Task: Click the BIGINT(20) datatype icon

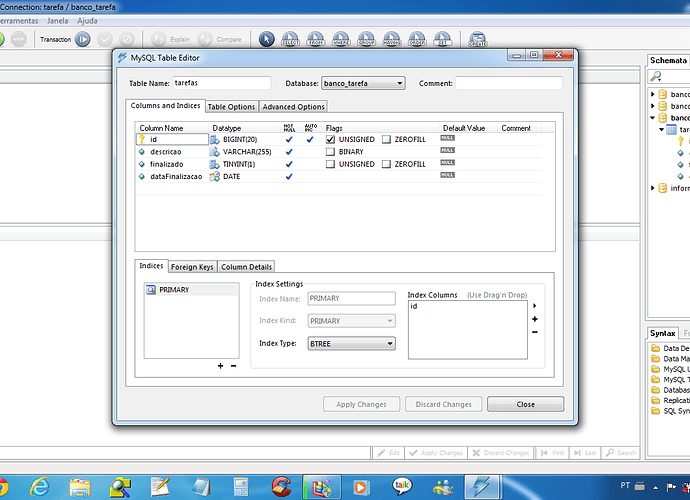Action: [214, 140]
